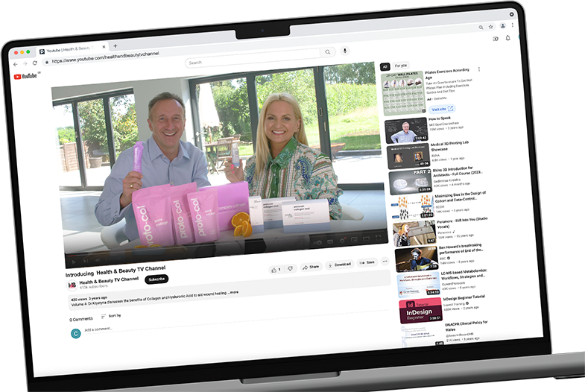585x392 pixels.
Task: Click the address bar URL
Action: coord(105,57)
